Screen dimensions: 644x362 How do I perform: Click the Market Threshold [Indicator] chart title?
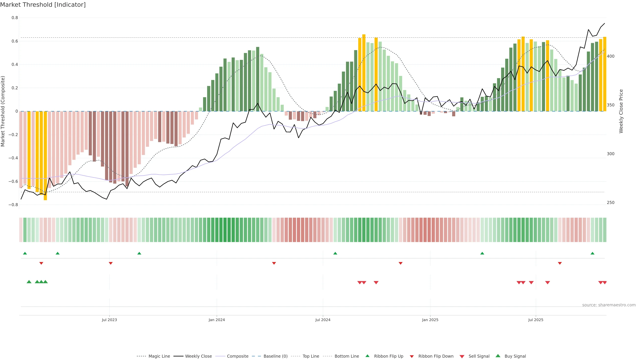point(43,5)
